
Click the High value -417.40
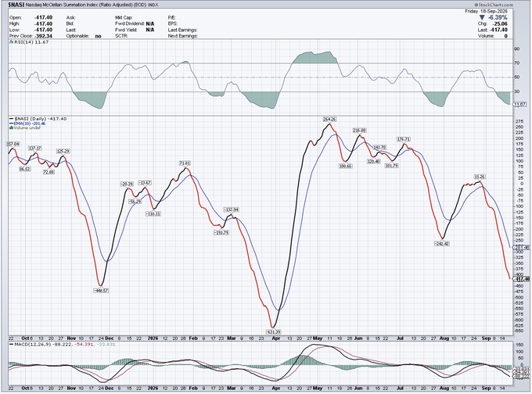click(x=44, y=23)
